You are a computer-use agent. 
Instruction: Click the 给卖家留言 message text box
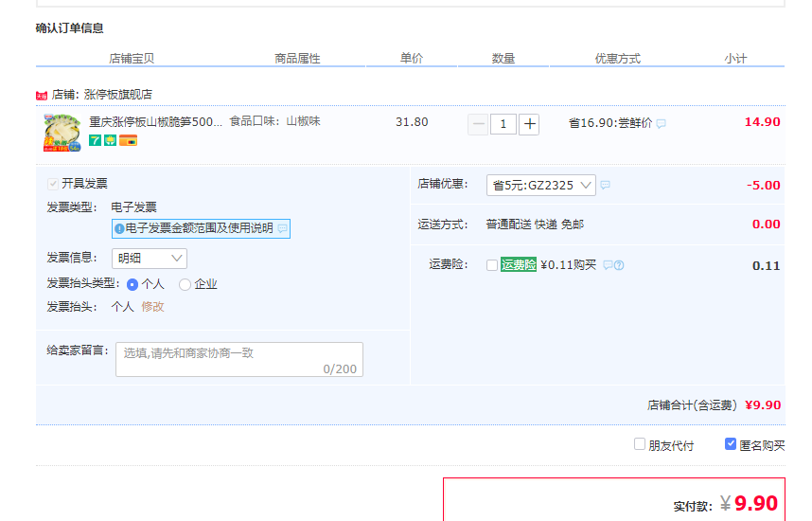[x=239, y=359]
